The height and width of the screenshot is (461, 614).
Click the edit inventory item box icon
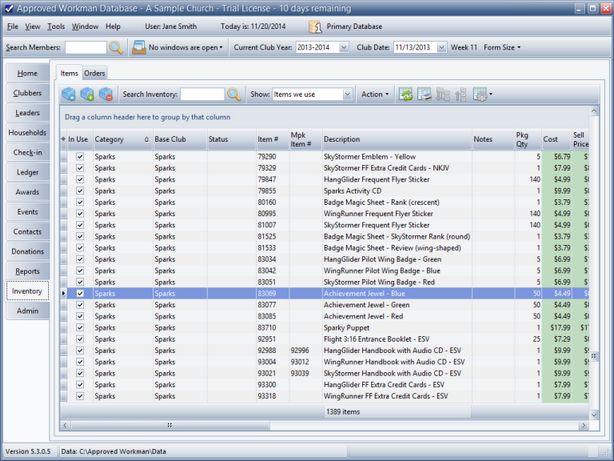(x=69, y=94)
